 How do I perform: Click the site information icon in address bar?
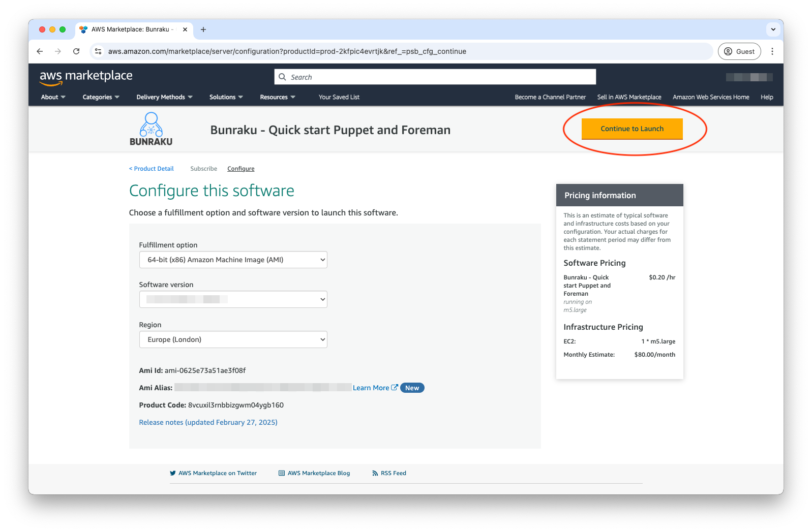(x=99, y=51)
